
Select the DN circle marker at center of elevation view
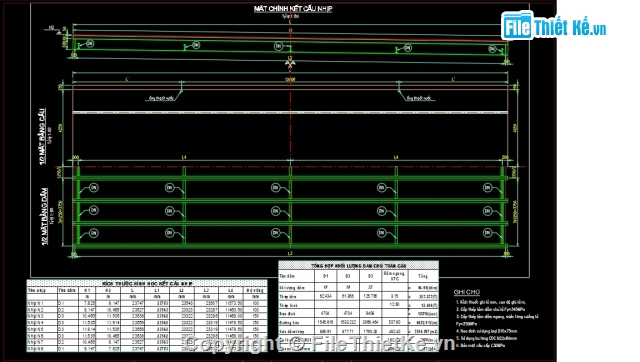[278, 46]
